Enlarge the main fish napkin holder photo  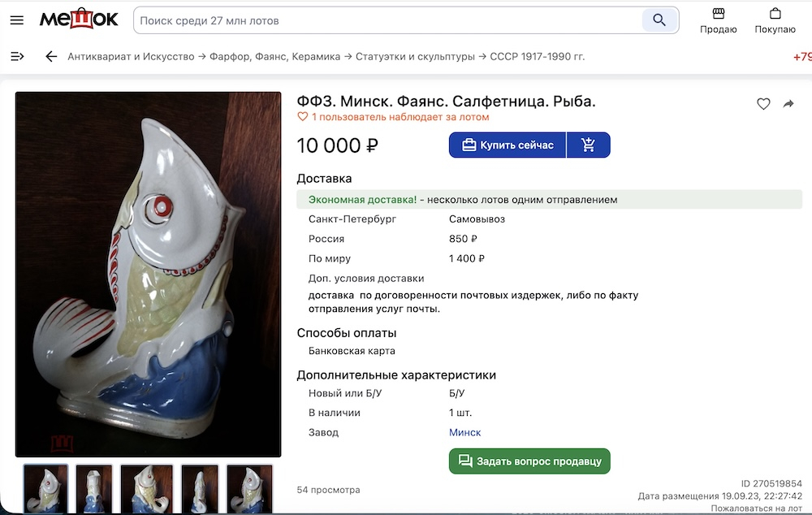(x=149, y=275)
